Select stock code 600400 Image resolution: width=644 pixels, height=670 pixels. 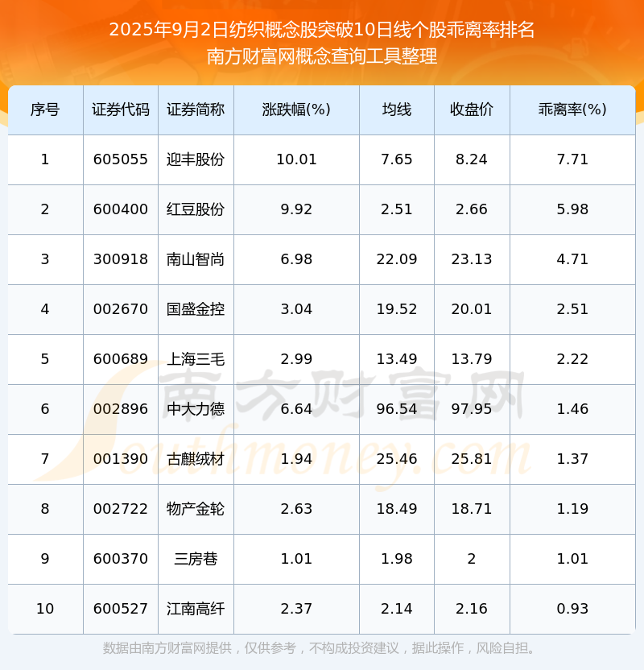pos(121,209)
